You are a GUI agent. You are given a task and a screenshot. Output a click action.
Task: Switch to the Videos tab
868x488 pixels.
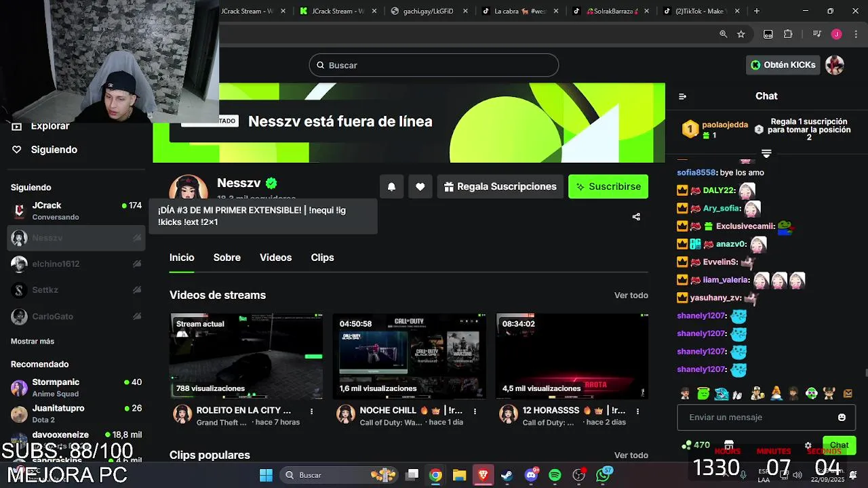point(275,258)
